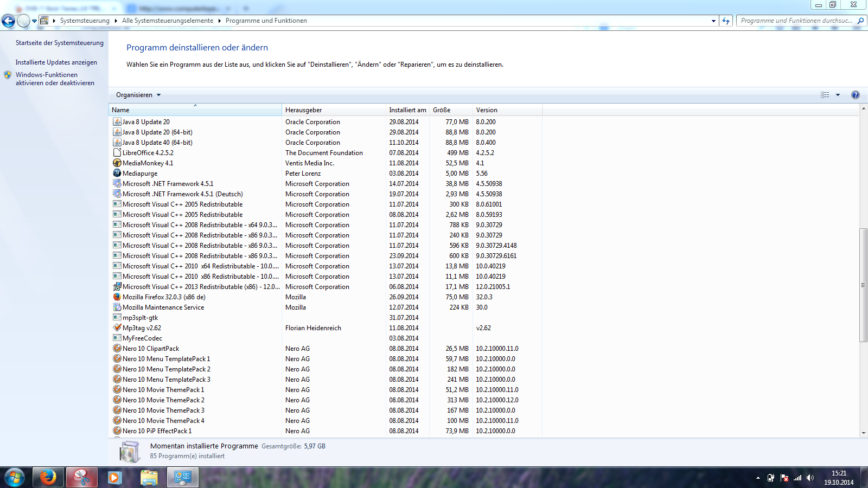Select the publisher cell 'The Document Foundation'

coord(324,153)
